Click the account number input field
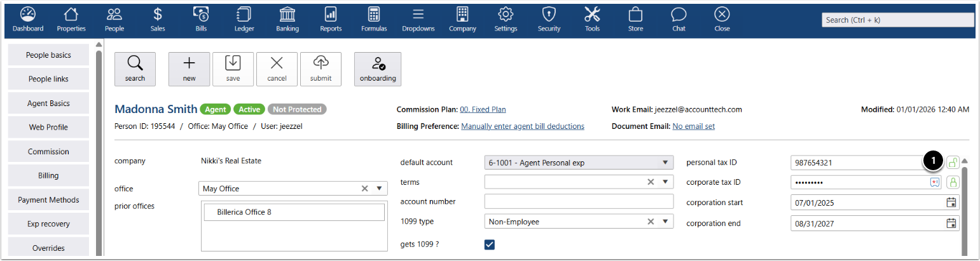The height and width of the screenshot is (261, 980). [578, 202]
